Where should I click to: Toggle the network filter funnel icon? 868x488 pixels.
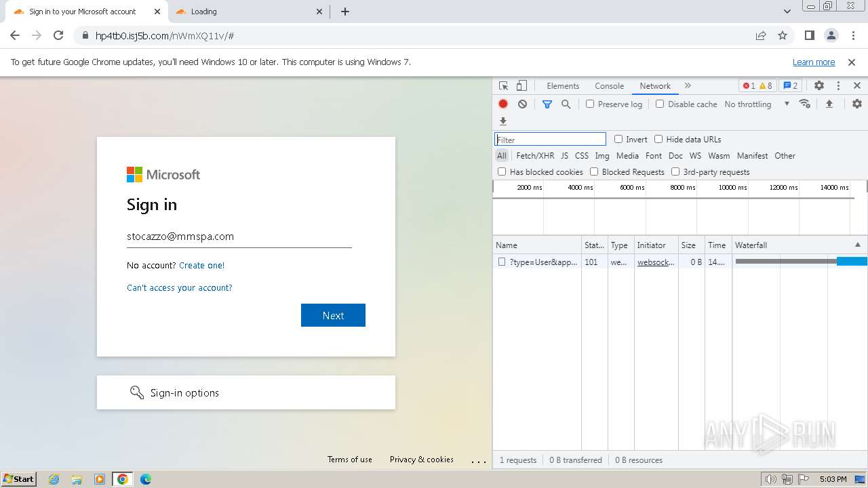pos(547,104)
